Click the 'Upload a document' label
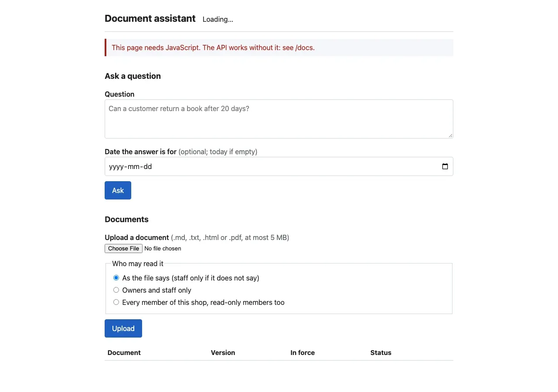 click(x=137, y=238)
